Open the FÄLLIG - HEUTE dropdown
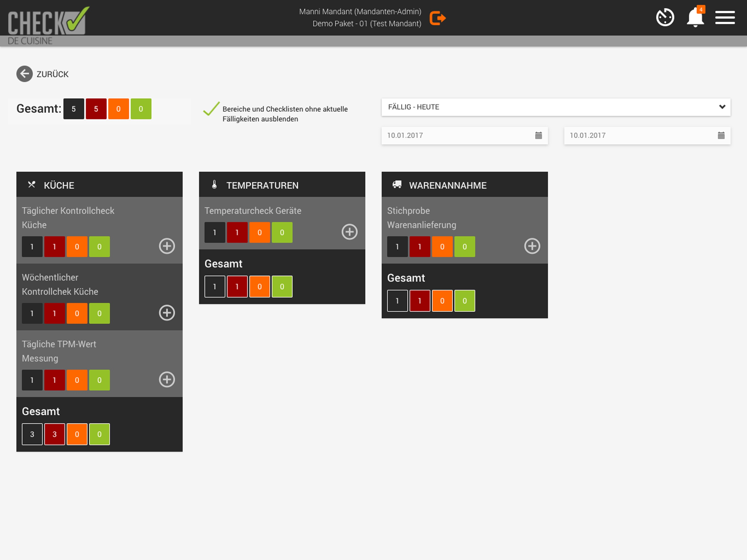The image size is (747, 560). (x=556, y=107)
